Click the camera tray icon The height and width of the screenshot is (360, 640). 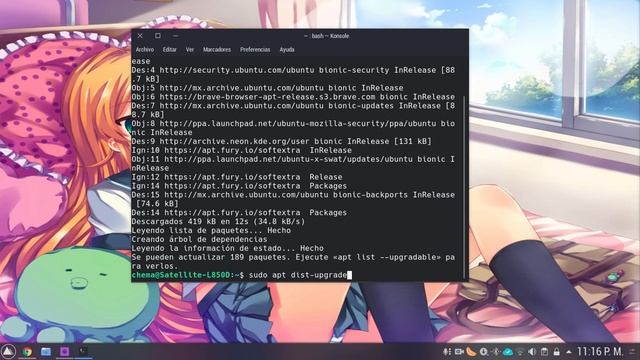pyautogui.click(x=459, y=351)
